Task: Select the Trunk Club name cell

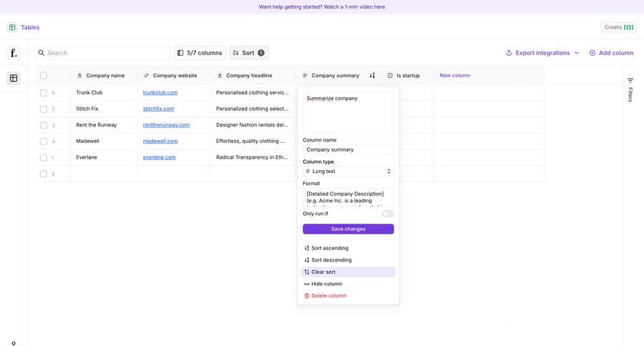Action: click(104, 93)
